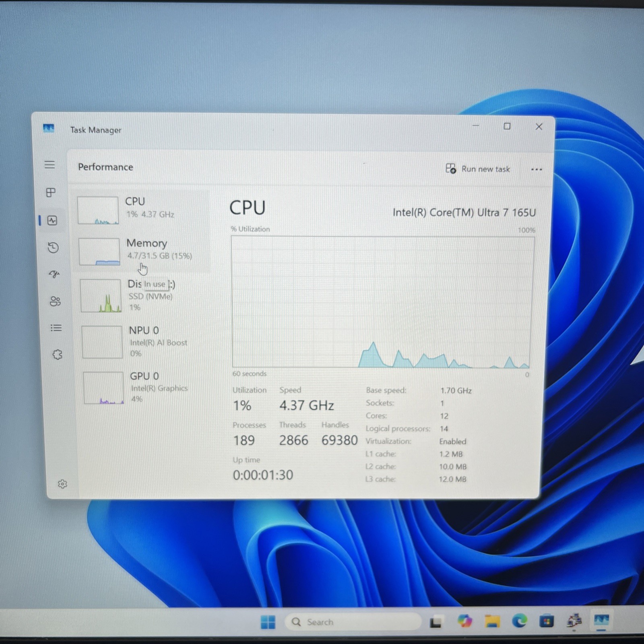Screen dimensions: 644x644
Task: Open the Users page icon
Action: 55,301
